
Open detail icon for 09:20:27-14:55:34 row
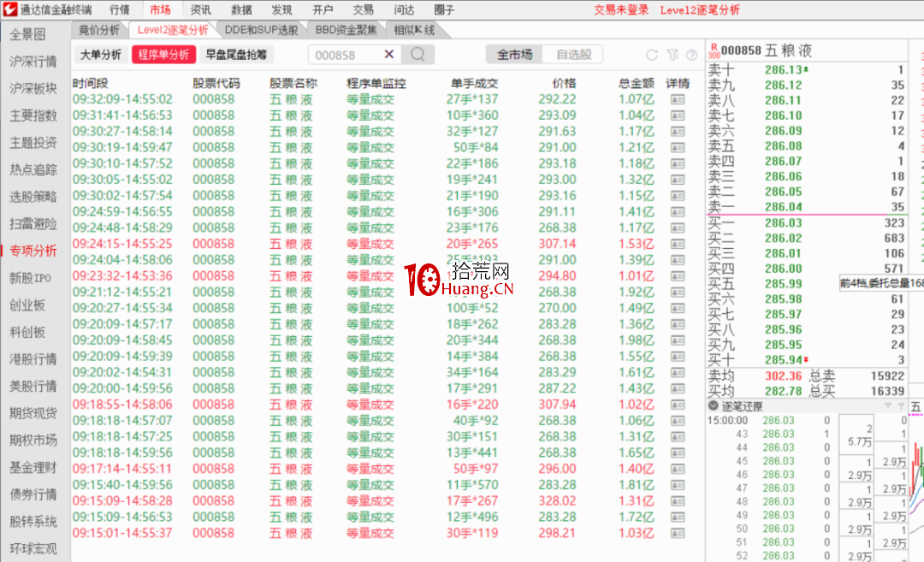pyautogui.click(x=678, y=308)
